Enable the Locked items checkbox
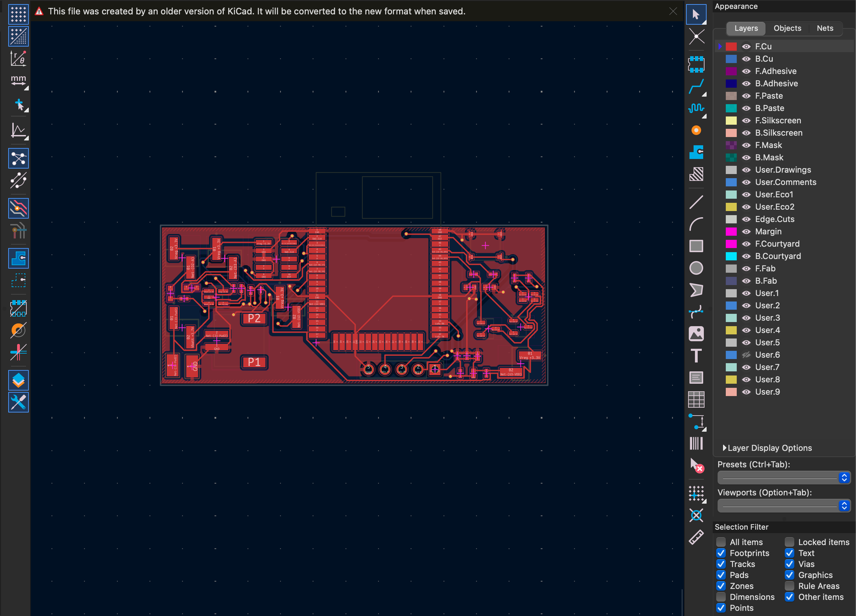856x616 pixels. click(790, 542)
